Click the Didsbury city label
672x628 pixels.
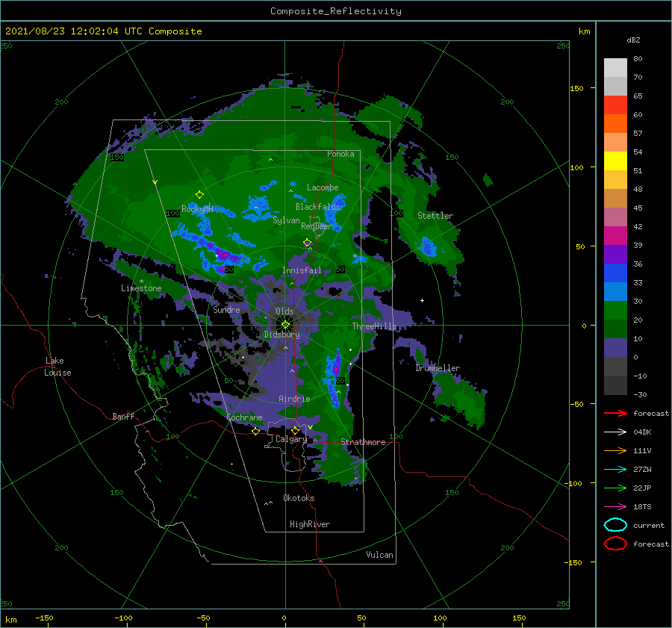[x=282, y=335]
